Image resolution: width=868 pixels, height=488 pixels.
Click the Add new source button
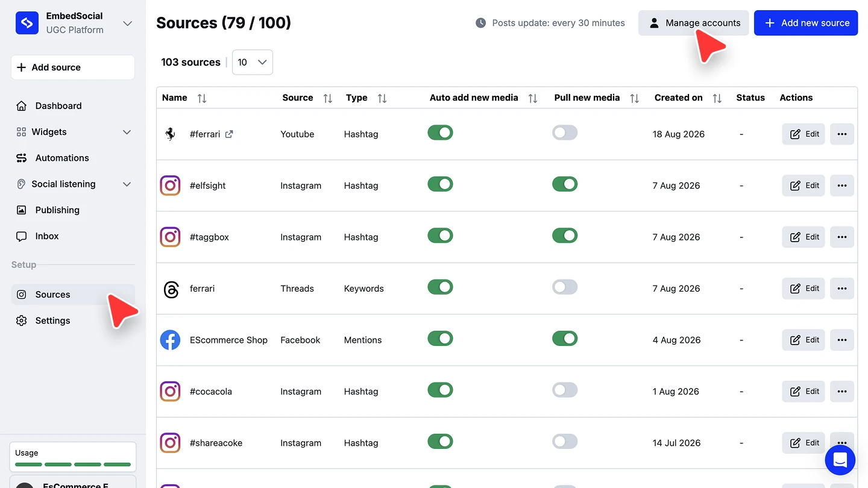(x=806, y=23)
